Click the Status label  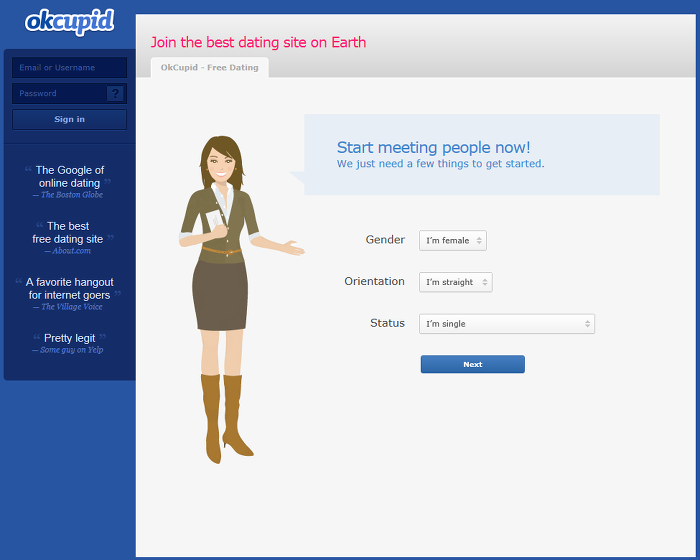388,323
